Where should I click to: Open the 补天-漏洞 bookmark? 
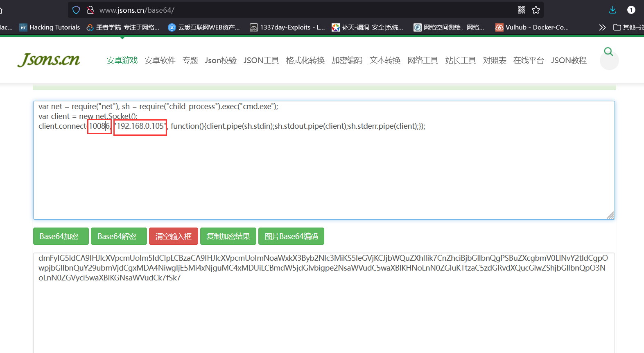(x=368, y=27)
